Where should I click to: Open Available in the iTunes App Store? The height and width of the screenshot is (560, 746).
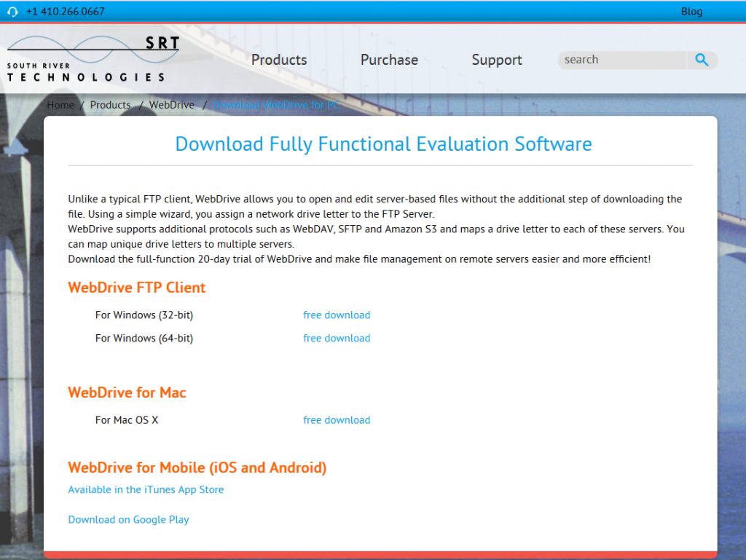tap(146, 490)
